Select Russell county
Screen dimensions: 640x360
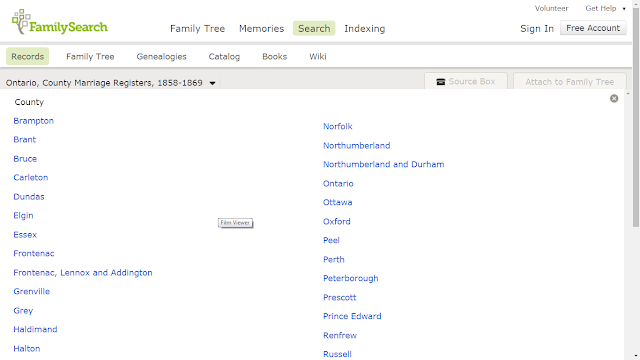pos(337,354)
